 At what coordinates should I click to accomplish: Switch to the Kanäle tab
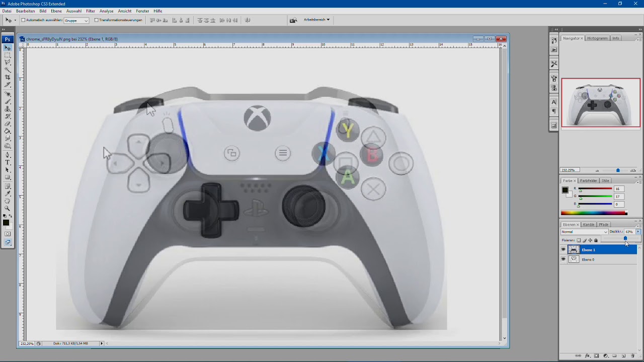coord(589,224)
